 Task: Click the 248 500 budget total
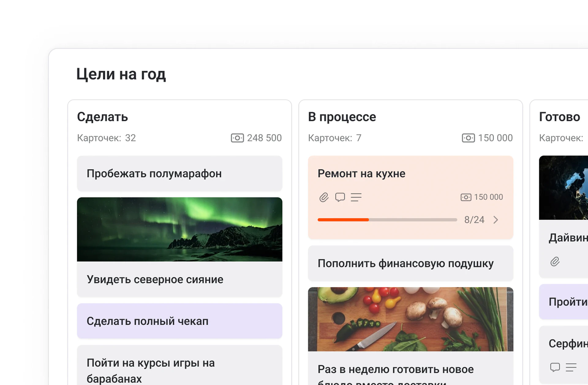coord(264,138)
